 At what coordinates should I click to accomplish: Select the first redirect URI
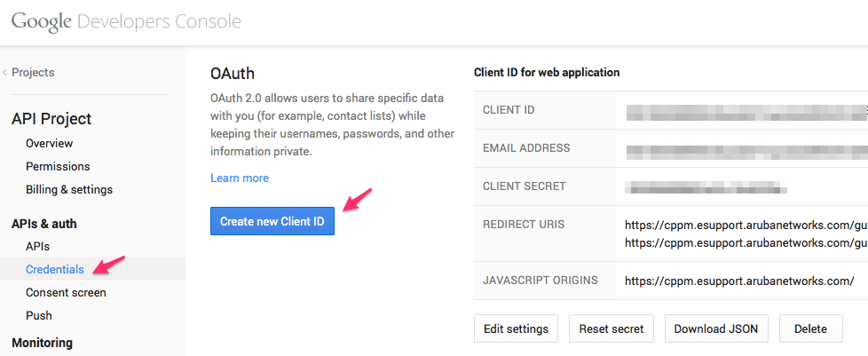[x=746, y=225]
